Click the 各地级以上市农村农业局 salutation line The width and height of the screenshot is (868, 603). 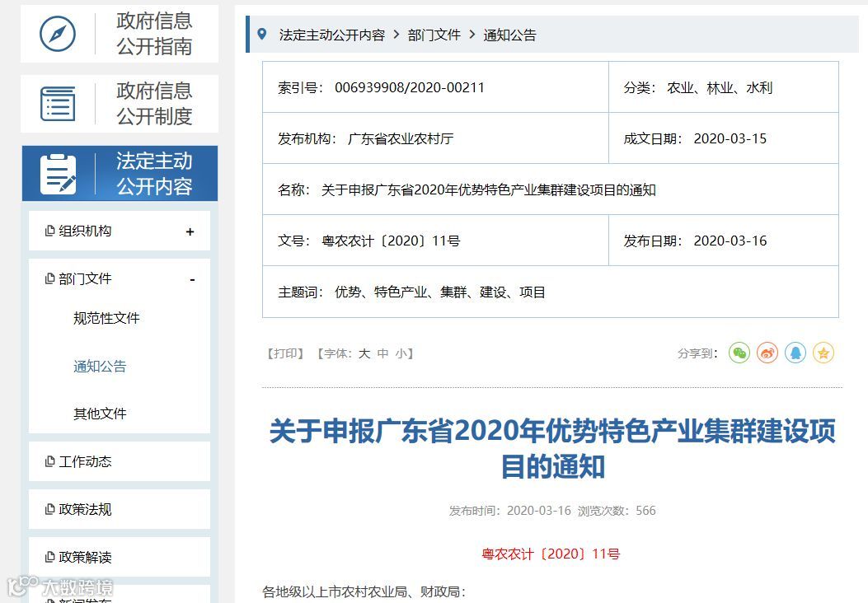[x=364, y=591]
